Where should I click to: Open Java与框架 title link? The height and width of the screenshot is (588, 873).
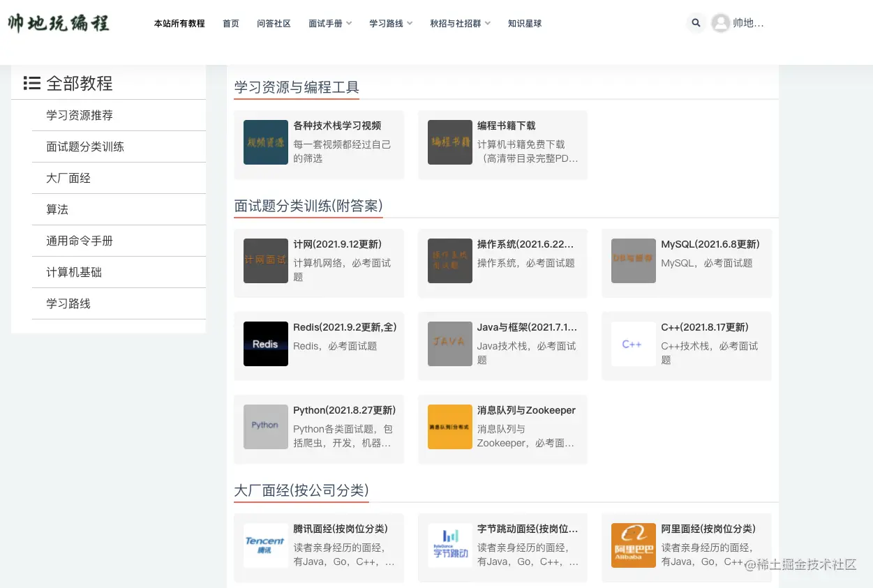click(527, 327)
